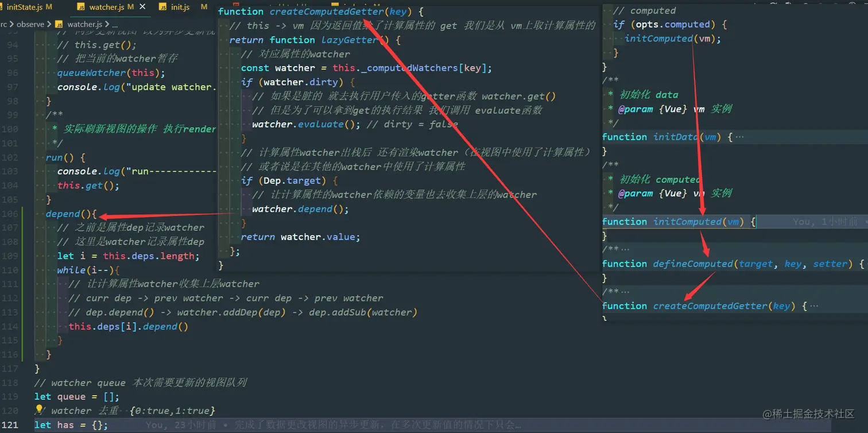The height and width of the screenshot is (433, 868).
Task: Click the 'depend(){' method declaration line
Action: coord(72,214)
